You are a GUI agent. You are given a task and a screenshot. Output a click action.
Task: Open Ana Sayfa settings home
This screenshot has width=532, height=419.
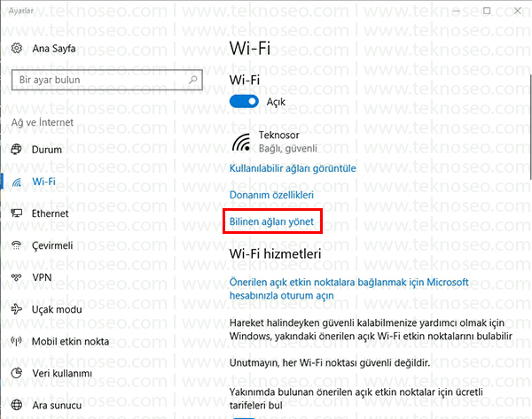(x=54, y=49)
